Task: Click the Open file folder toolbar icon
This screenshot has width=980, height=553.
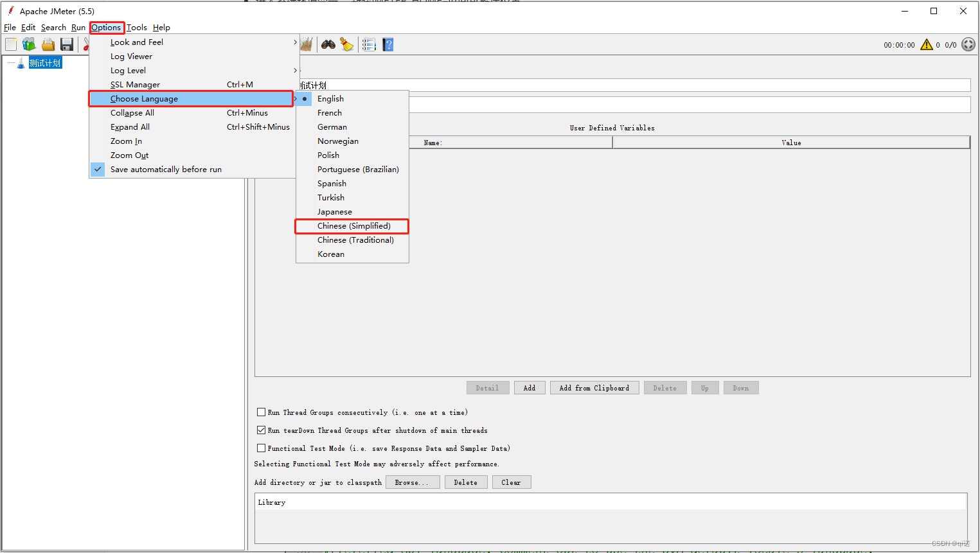Action: pos(48,44)
